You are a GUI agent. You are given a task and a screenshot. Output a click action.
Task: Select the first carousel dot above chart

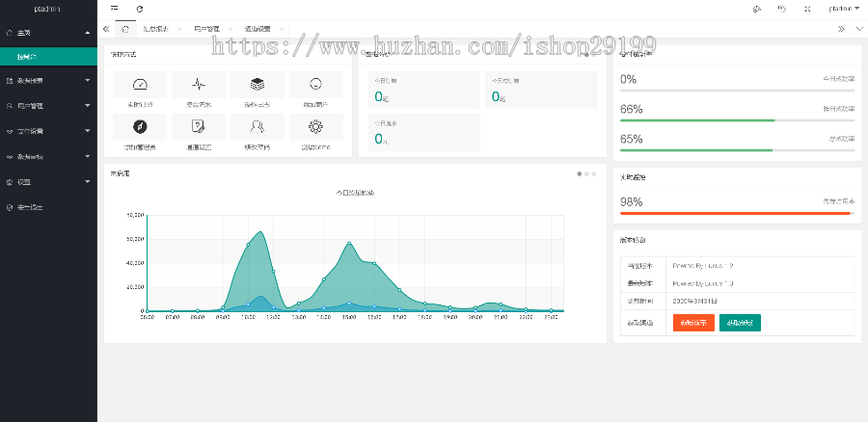[580, 173]
